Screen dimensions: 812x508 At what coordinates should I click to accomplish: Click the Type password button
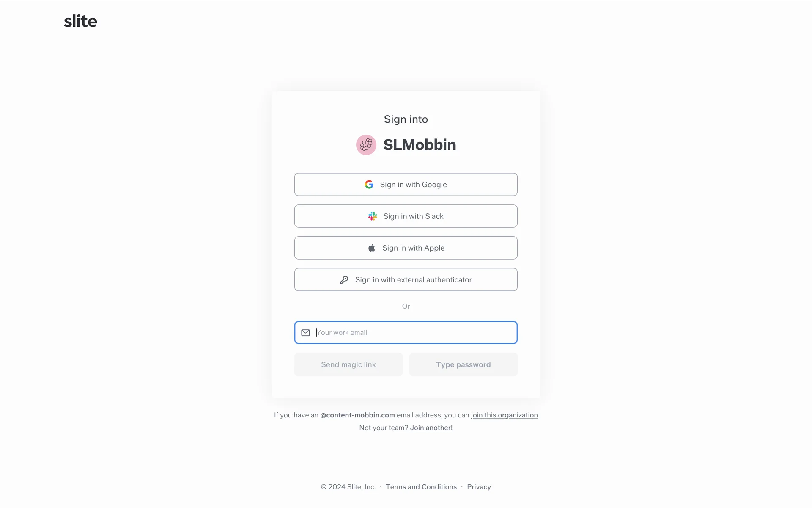coord(464,364)
